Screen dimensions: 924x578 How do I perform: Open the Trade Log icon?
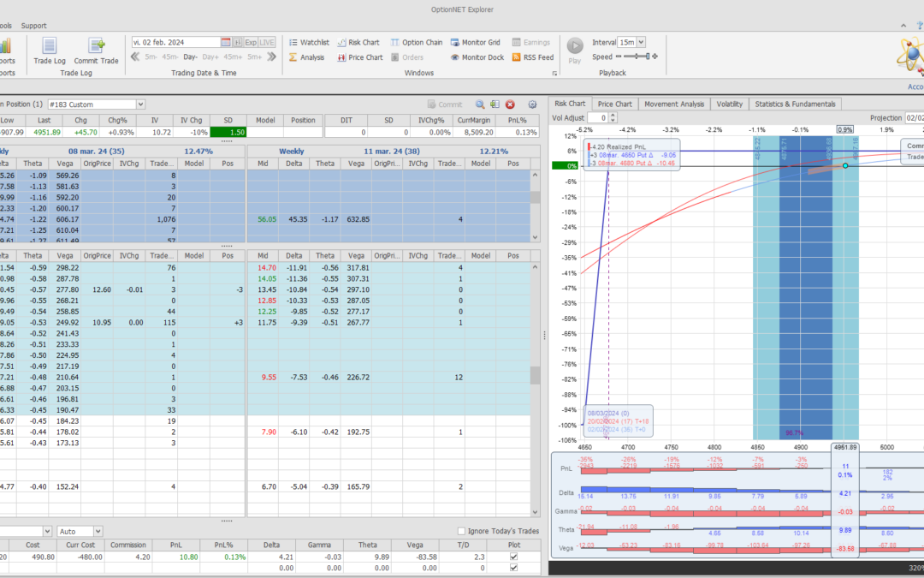click(50, 51)
